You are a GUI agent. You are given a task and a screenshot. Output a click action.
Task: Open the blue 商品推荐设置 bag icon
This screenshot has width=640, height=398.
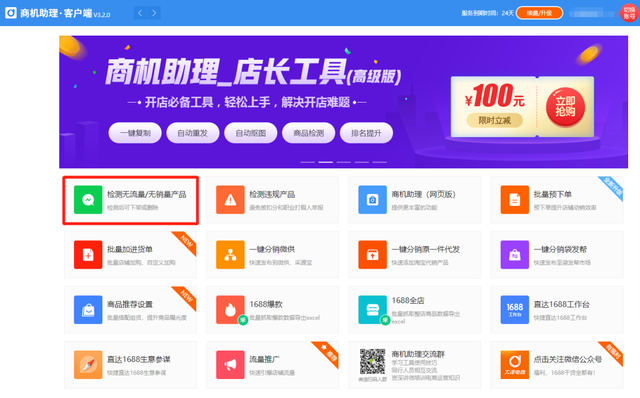[88, 310]
